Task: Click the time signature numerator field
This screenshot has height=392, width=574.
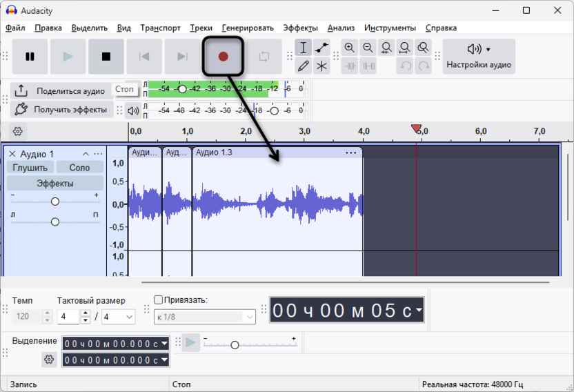Action: point(68,317)
